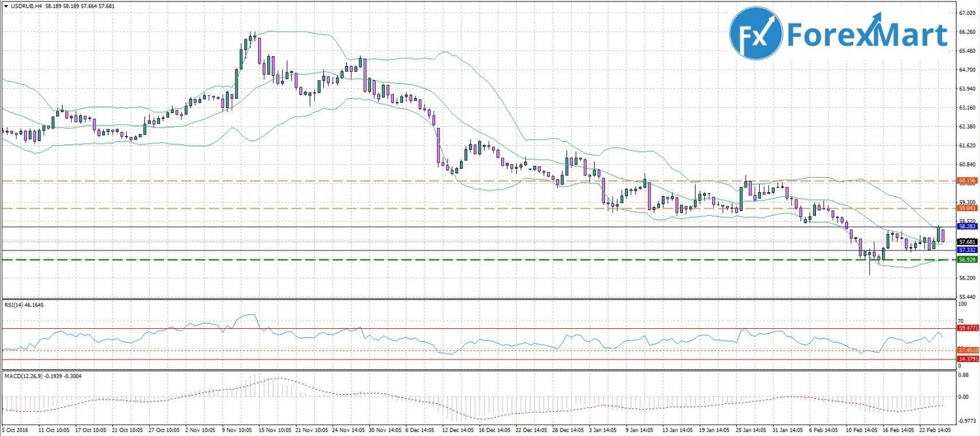Viewport: 980px width, 436px height.
Task: Click the last purple candlestick on the chart
Action: coord(943,235)
